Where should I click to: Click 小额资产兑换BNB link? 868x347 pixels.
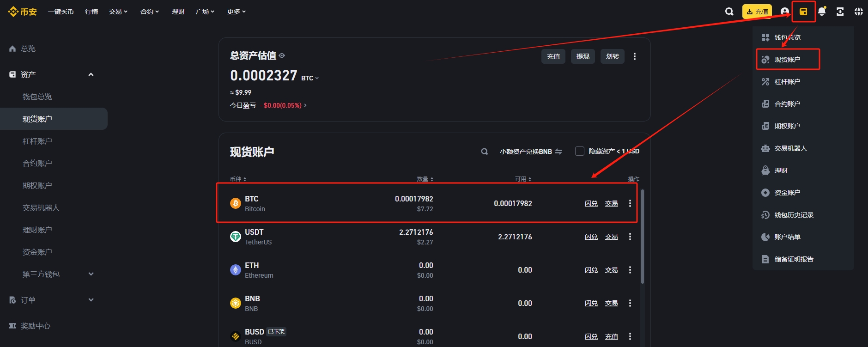coord(531,152)
